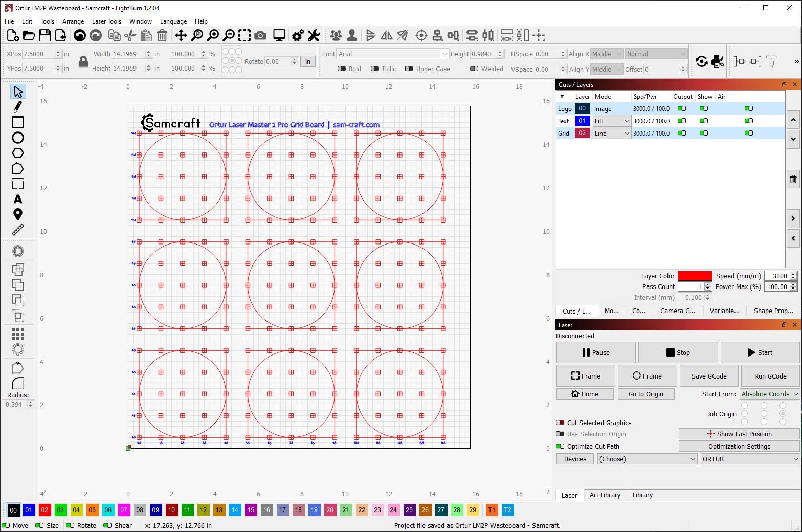The height and width of the screenshot is (532, 802).
Task: Disable Optimize Cut Path
Action: click(560, 446)
